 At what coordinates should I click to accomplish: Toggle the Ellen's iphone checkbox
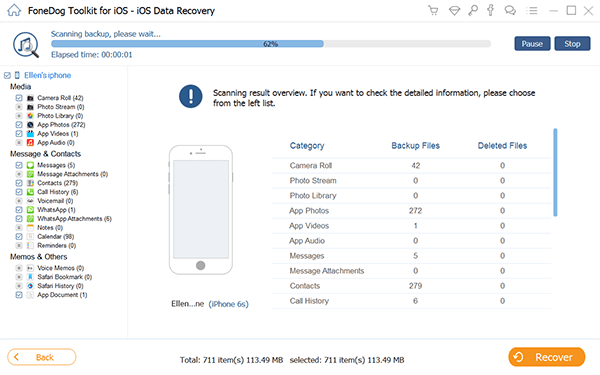pyautogui.click(x=7, y=75)
